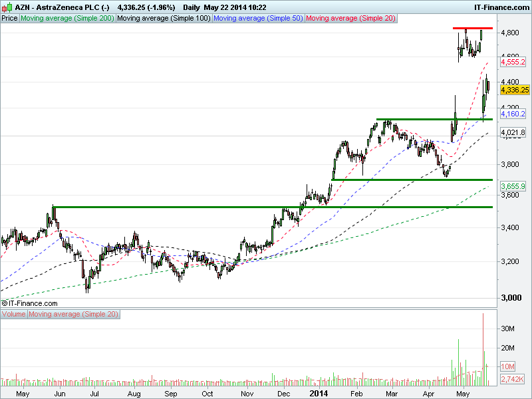The height and width of the screenshot is (399, 532).
Task: Click the green 3,655.9 average value tag
Action: (x=513, y=186)
